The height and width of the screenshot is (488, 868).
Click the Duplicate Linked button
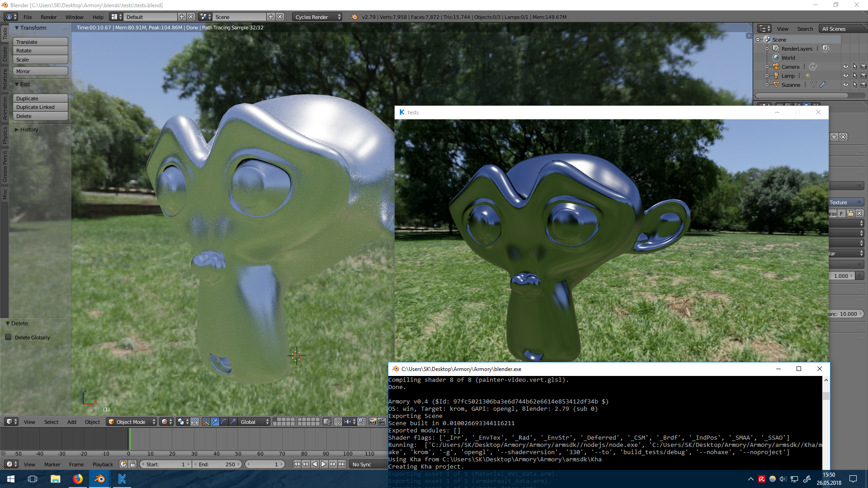pos(40,107)
